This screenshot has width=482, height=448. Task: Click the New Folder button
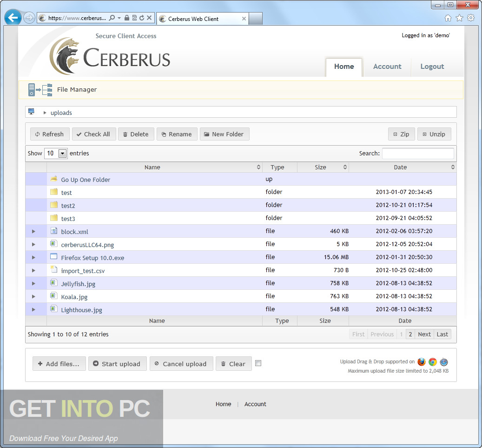[224, 134]
